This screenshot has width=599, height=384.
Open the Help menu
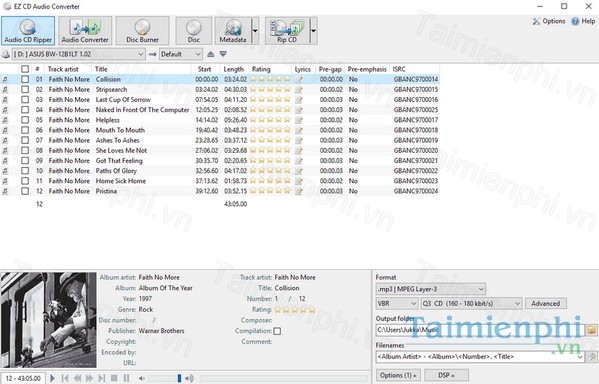583,21
